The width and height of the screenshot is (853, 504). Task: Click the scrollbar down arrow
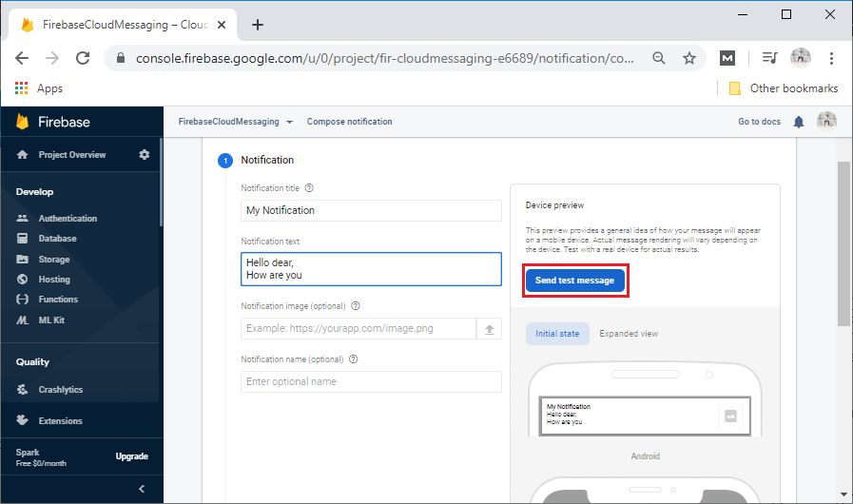click(843, 494)
